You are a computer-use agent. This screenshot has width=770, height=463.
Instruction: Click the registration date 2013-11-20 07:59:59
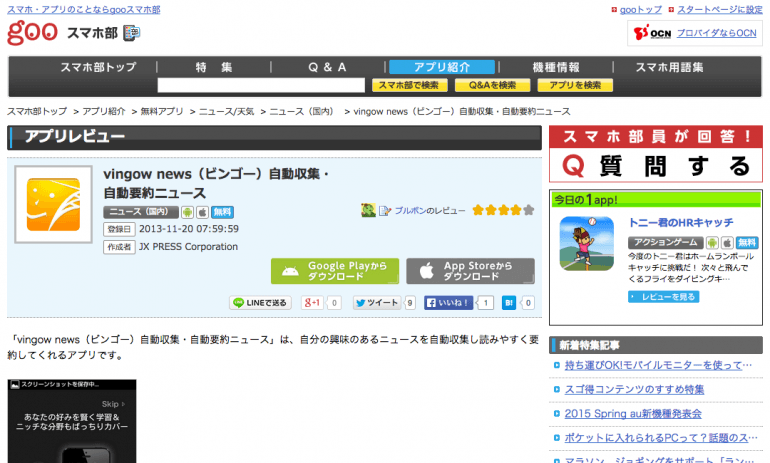pyautogui.click(x=189, y=229)
